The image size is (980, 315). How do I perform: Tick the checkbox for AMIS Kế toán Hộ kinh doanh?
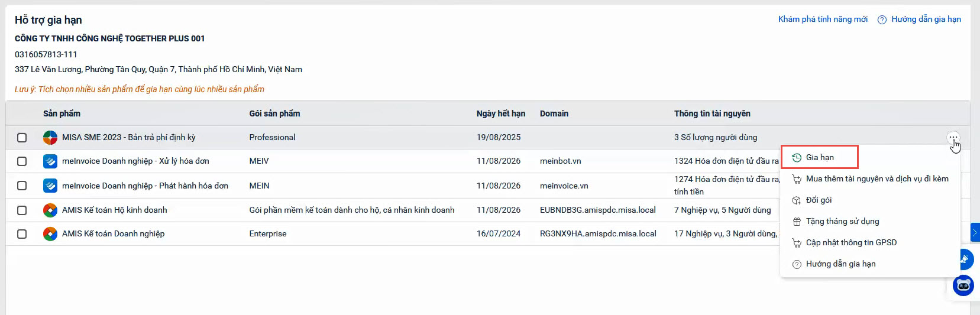coord(22,210)
